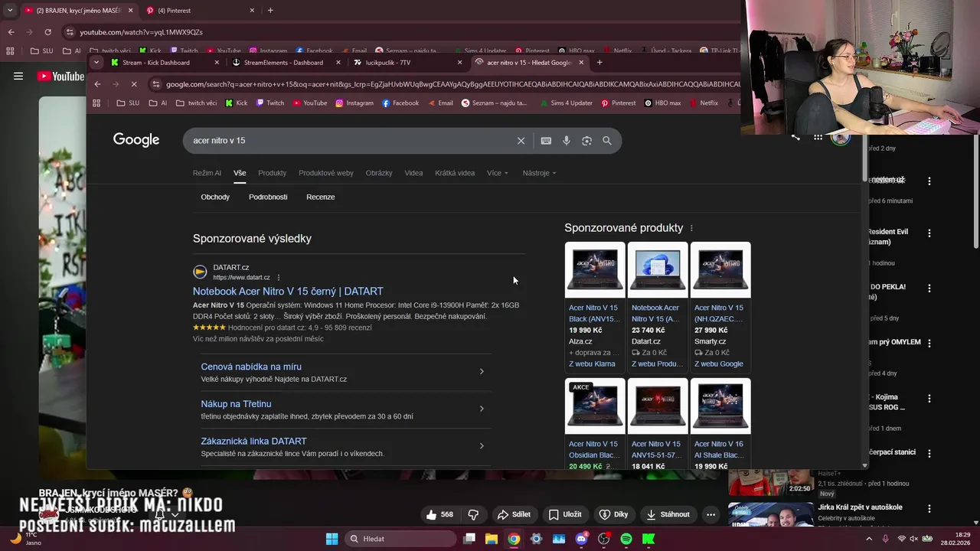Switch to the Režim AI tab
Viewport: 980px width, 551px height.
click(207, 173)
